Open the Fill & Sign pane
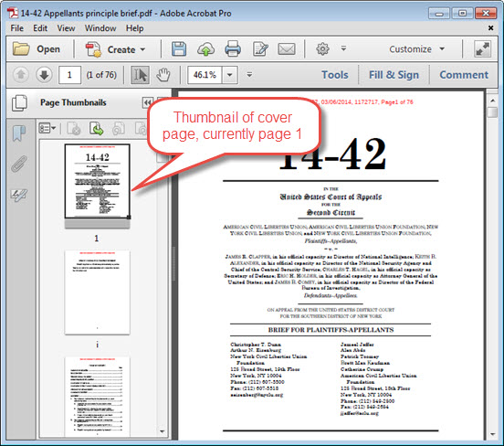 (394, 75)
